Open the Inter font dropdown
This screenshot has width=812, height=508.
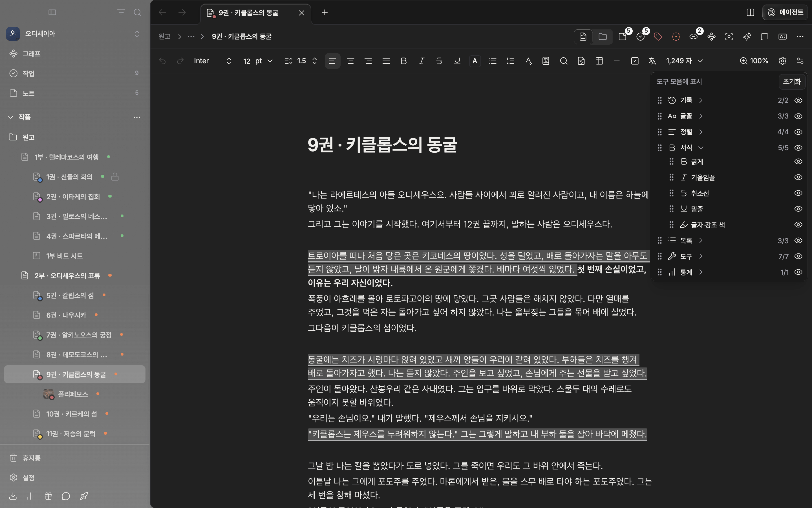[x=213, y=61]
